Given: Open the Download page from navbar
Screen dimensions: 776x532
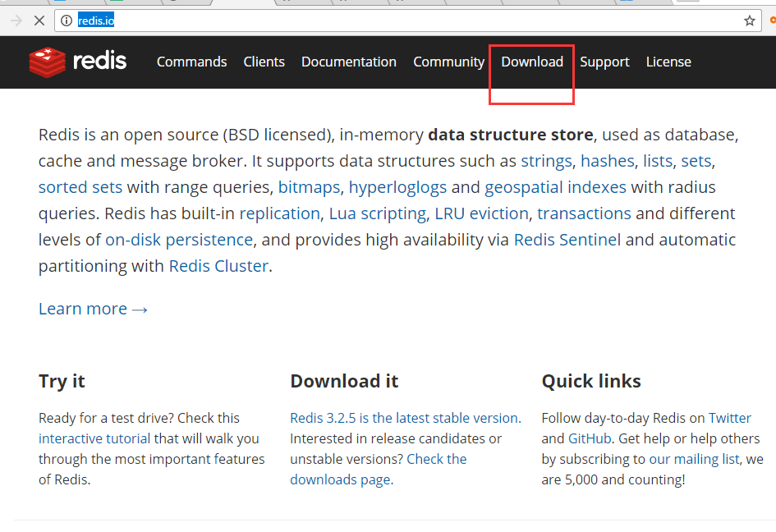Looking at the screenshot, I should [x=532, y=62].
